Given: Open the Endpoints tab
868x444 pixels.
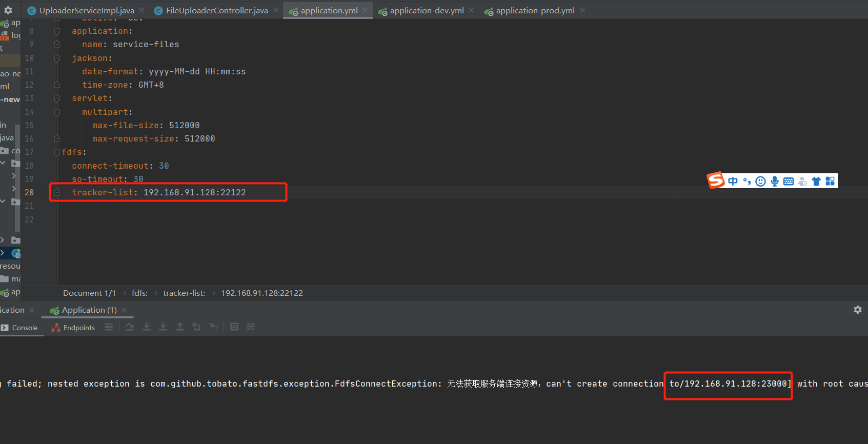Looking at the screenshot, I should 73,328.
